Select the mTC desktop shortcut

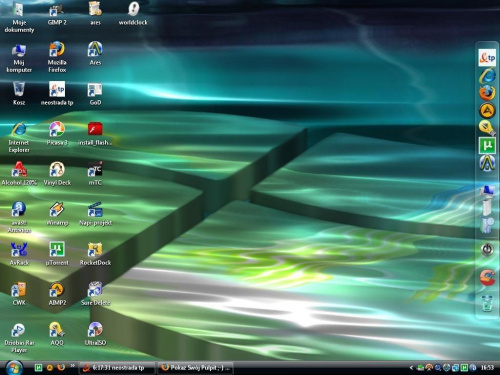pyautogui.click(x=95, y=174)
